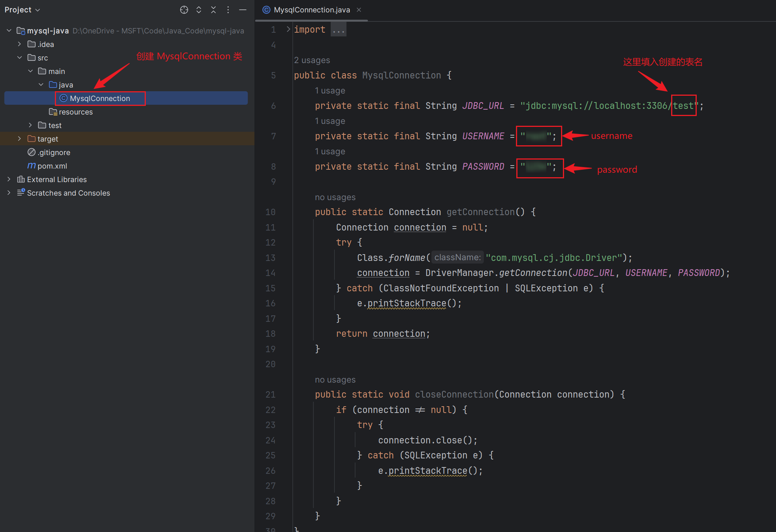The image size is (776, 532).
Task: Click line number 21 in the gutter
Action: (271, 395)
